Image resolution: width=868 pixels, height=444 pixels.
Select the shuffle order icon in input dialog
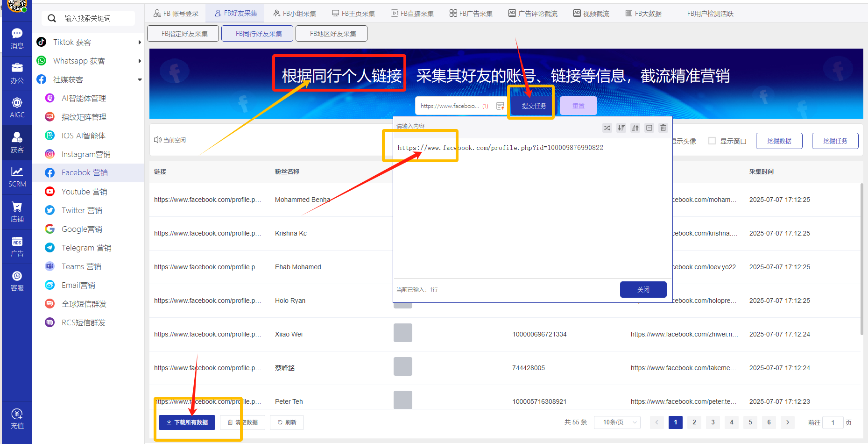[x=607, y=128]
